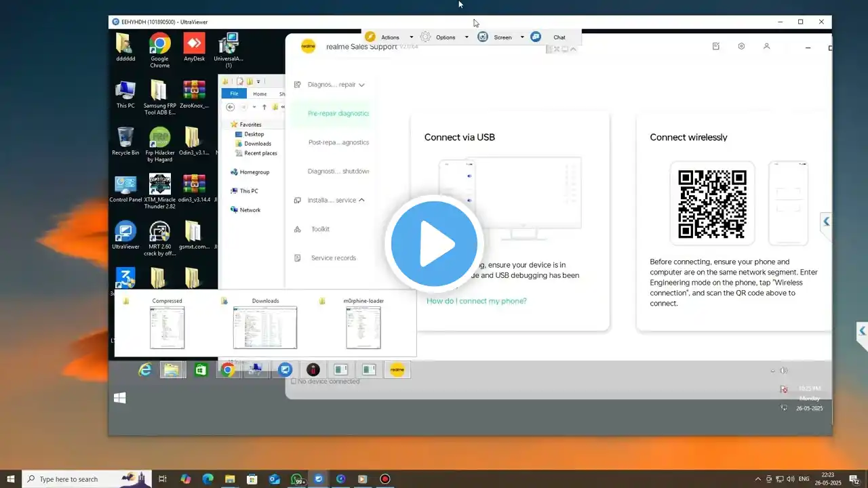
Task: Open the UniversalA... installer desktop icon
Action: tap(229, 51)
